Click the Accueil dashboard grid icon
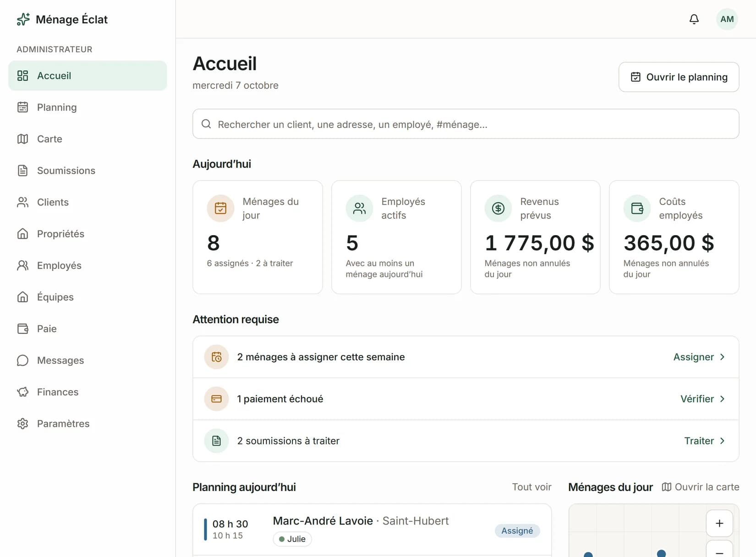756x557 pixels. coord(23,76)
